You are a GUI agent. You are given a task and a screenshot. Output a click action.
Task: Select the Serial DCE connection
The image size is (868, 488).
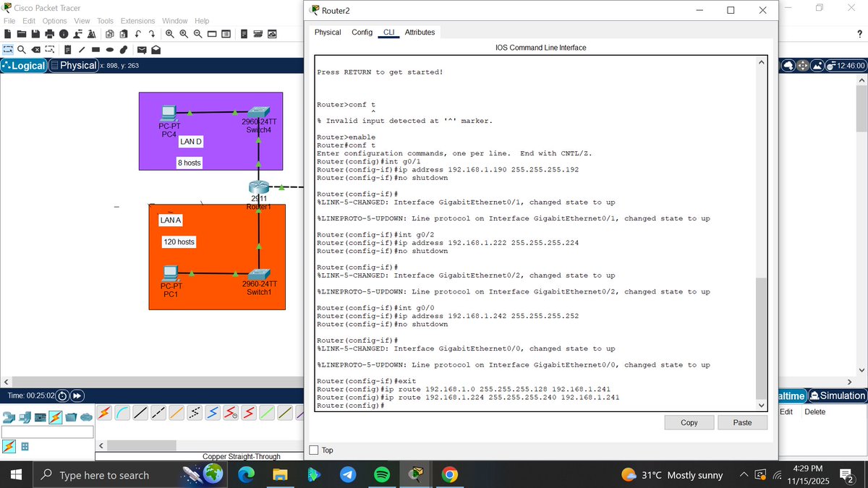(230, 412)
